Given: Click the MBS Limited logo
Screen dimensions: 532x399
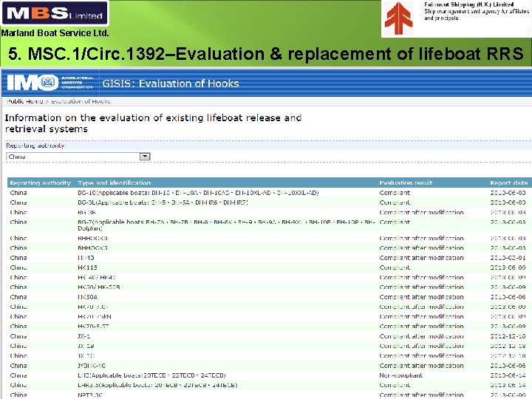Looking at the screenshot, I should [55, 13].
